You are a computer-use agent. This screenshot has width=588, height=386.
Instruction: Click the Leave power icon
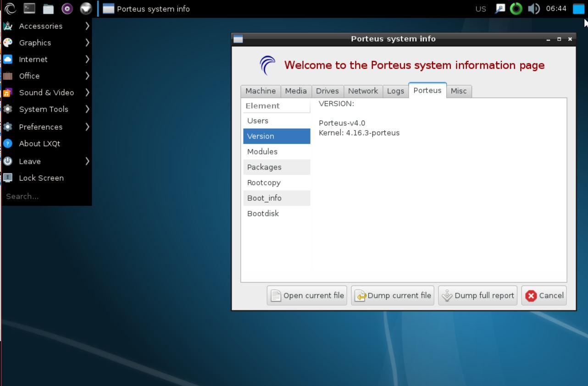(x=7, y=161)
